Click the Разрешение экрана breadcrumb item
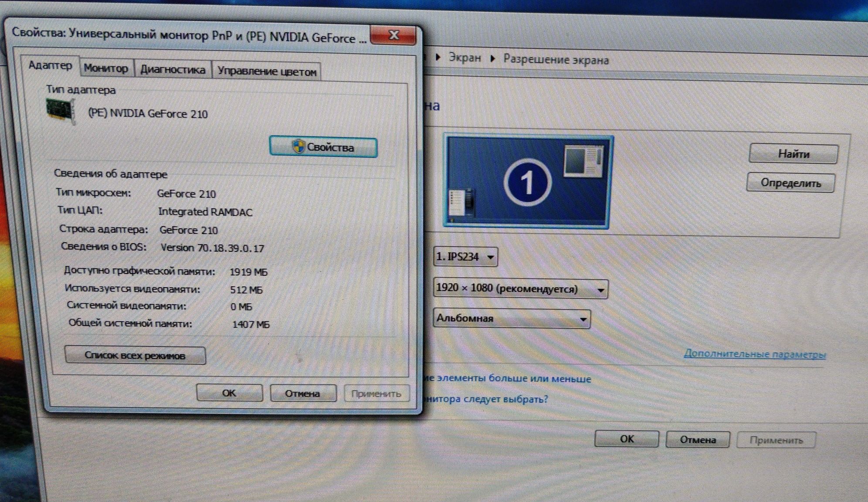868x502 pixels. tap(556, 59)
